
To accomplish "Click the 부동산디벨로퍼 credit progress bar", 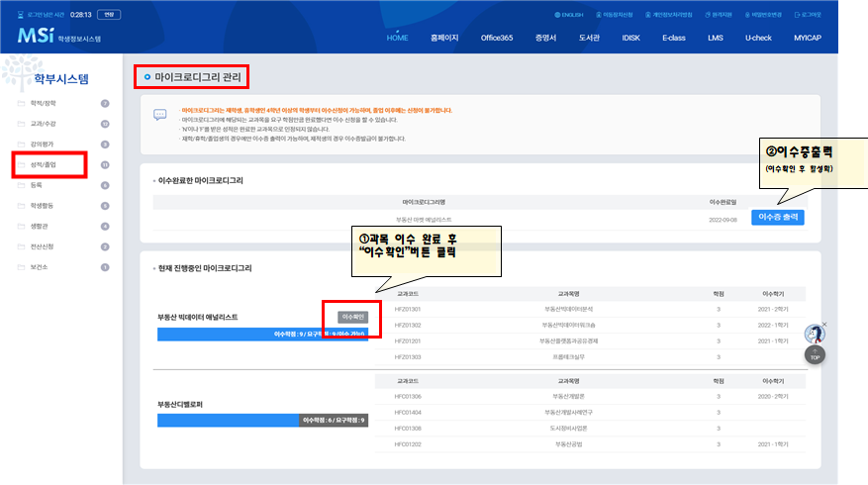I will tap(262, 420).
